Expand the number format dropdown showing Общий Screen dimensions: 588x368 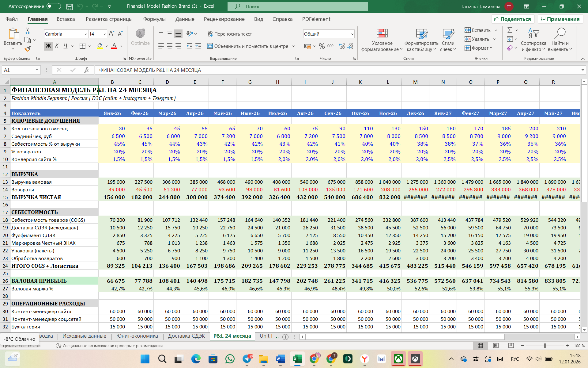pos(352,34)
